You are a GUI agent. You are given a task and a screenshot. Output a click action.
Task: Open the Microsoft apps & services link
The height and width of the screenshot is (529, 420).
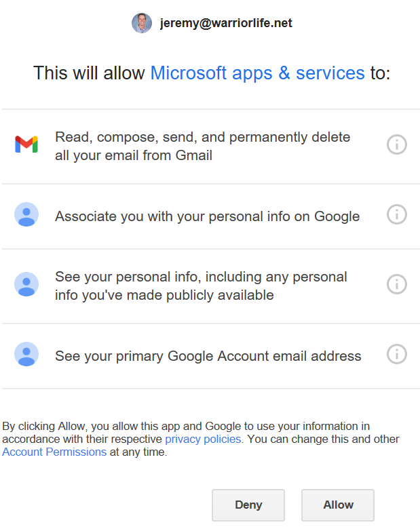tap(257, 73)
